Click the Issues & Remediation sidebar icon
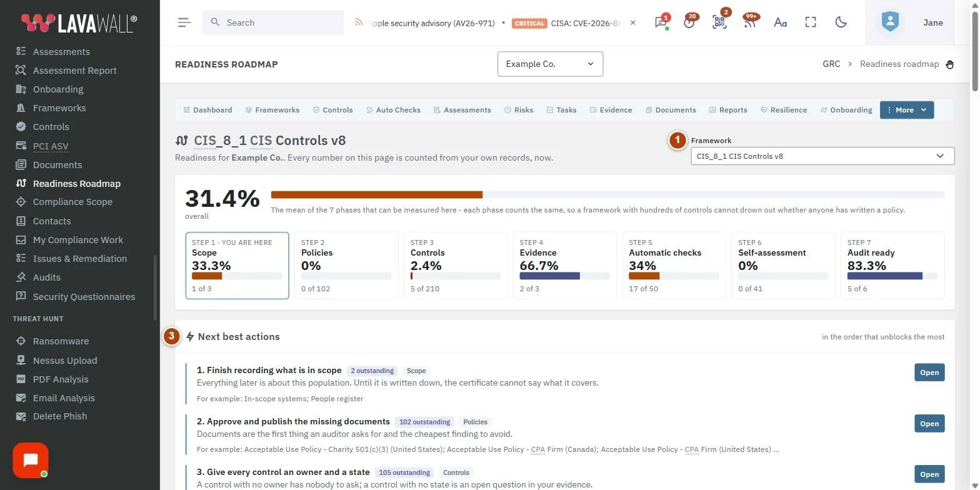Viewport: 980px width, 490px height. click(x=21, y=258)
